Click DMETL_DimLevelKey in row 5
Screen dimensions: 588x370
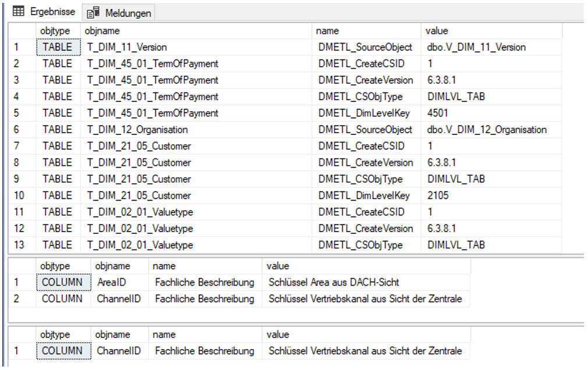(366, 113)
